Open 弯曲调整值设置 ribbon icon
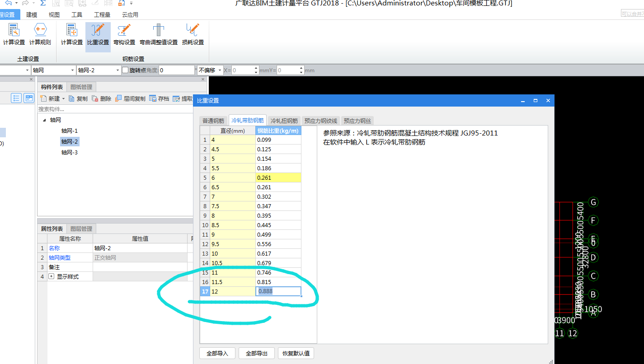This screenshot has width=644, height=364. (x=158, y=34)
